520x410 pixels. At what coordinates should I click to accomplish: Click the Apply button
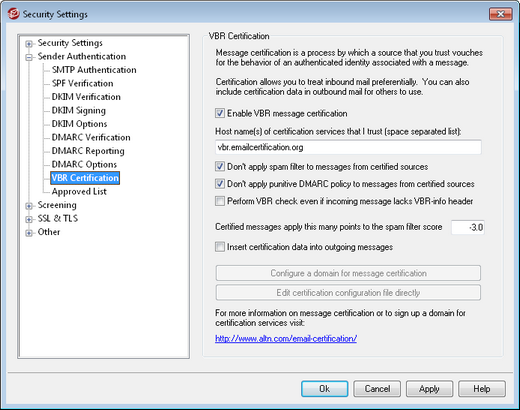pos(429,389)
